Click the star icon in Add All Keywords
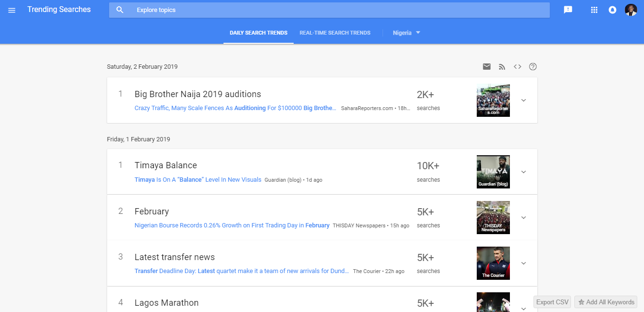Screen dimensions: 644x312 click(x=581, y=302)
